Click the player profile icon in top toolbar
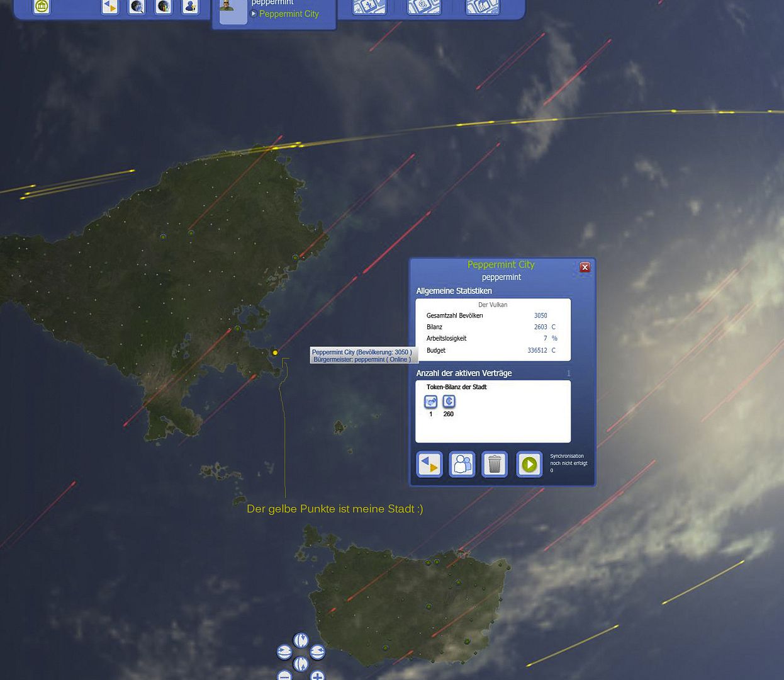 (x=190, y=7)
